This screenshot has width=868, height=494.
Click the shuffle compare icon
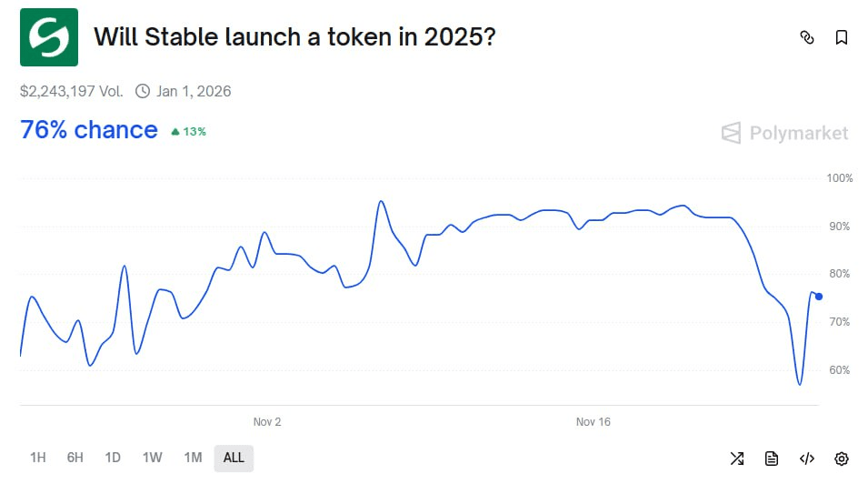click(x=737, y=459)
